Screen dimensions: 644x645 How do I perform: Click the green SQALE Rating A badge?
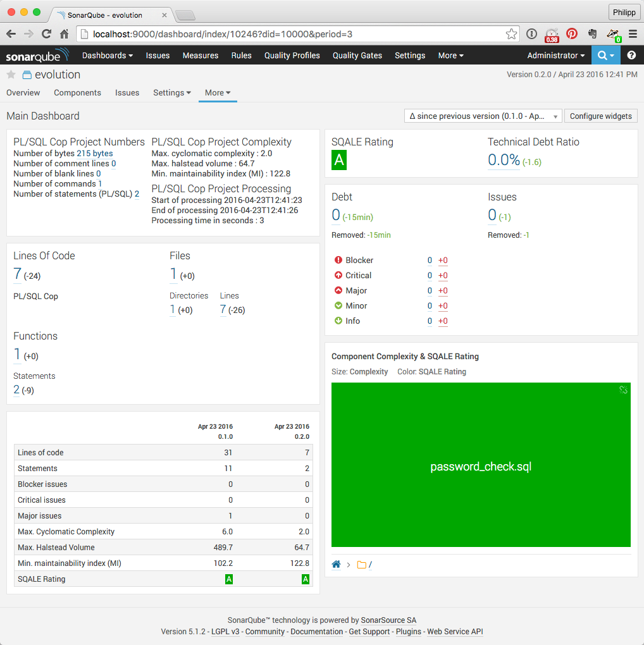[x=339, y=160]
